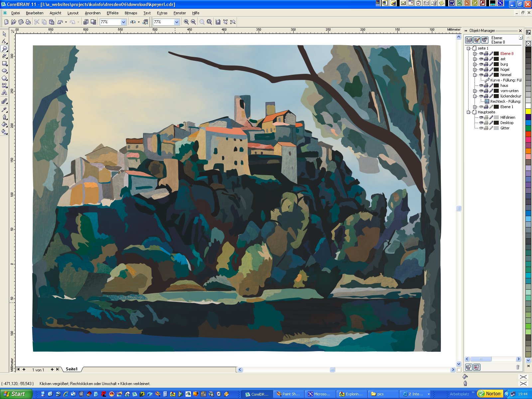532x399 pixels.
Task: Collapse the seite 1 page node
Action: [x=468, y=48]
